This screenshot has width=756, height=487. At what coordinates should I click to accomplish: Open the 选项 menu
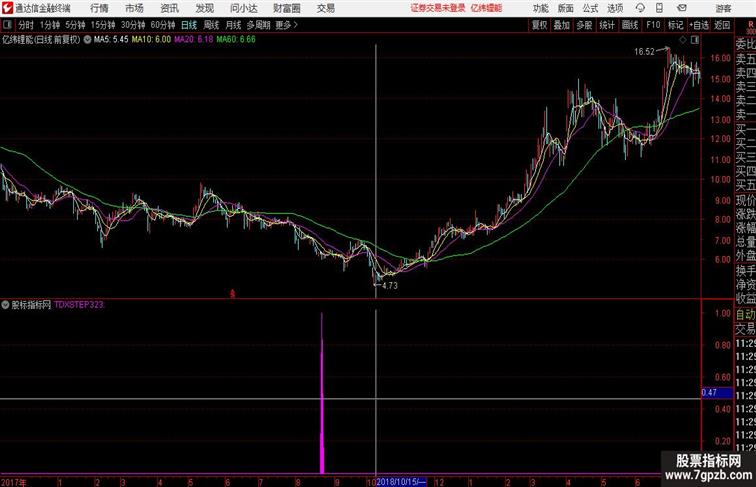click(x=615, y=8)
